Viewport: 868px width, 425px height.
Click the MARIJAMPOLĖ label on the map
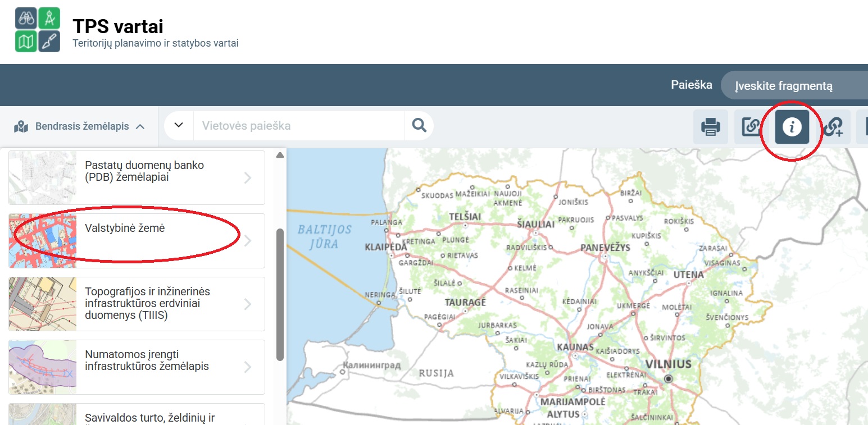tap(573, 402)
